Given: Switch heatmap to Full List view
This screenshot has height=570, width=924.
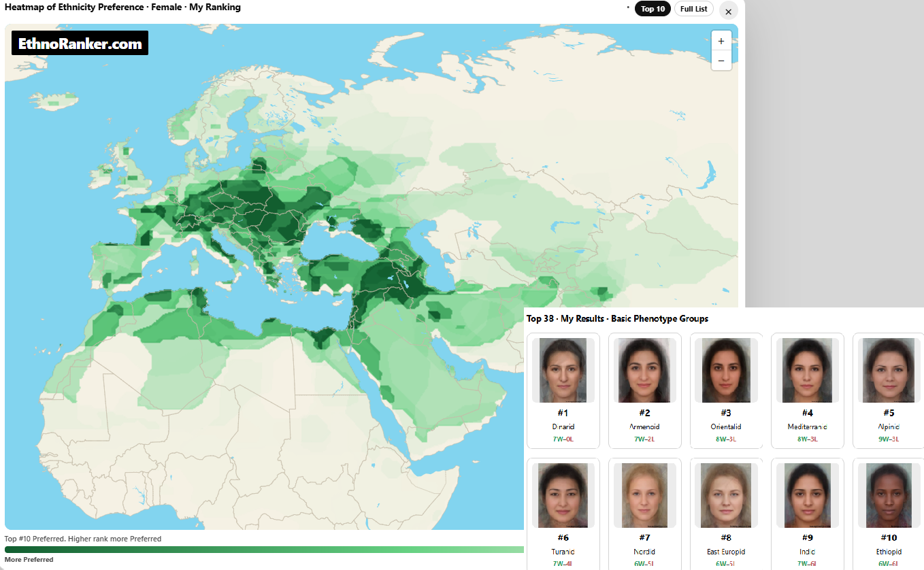Looking at the screenshot, I should click(694, 9).
